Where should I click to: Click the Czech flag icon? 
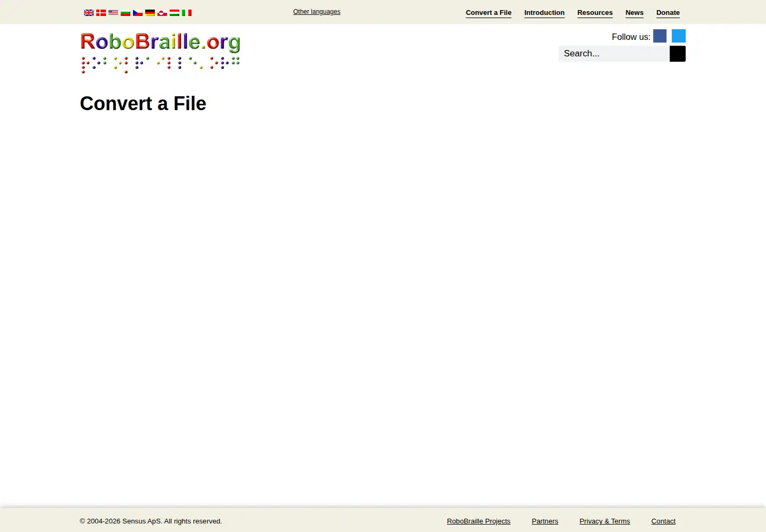(x=138, y=13)
